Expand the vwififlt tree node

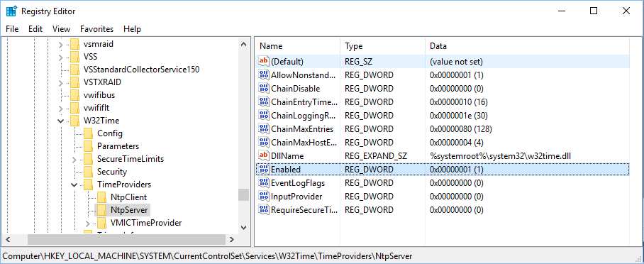(x=61, y=109)
